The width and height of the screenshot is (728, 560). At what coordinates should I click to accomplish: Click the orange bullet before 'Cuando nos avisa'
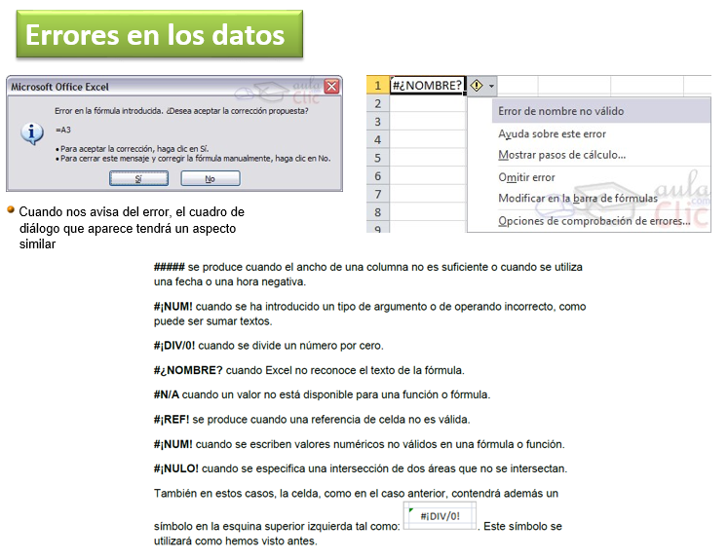11,210
